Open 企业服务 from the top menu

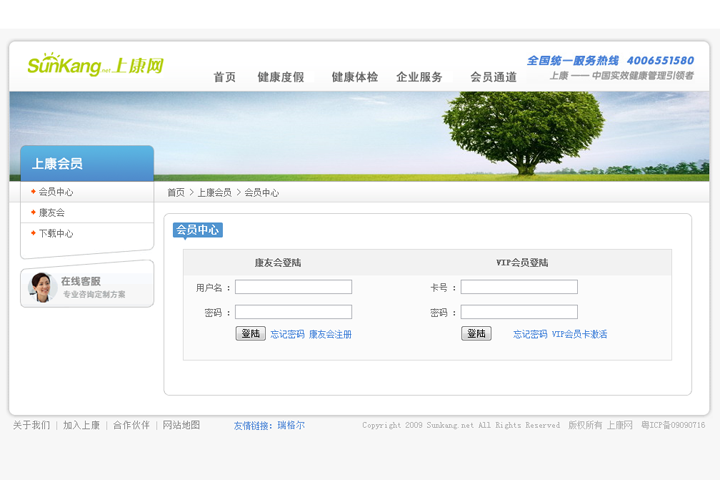coord(419,77)
